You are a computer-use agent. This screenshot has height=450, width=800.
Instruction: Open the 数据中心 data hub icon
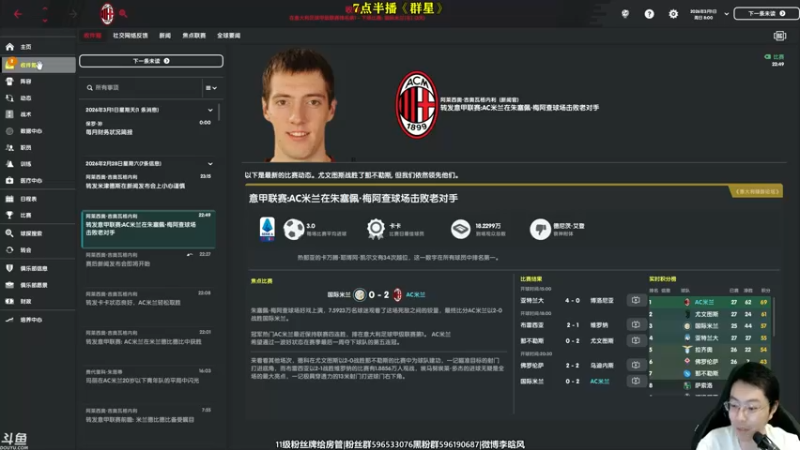pos(10,131)
